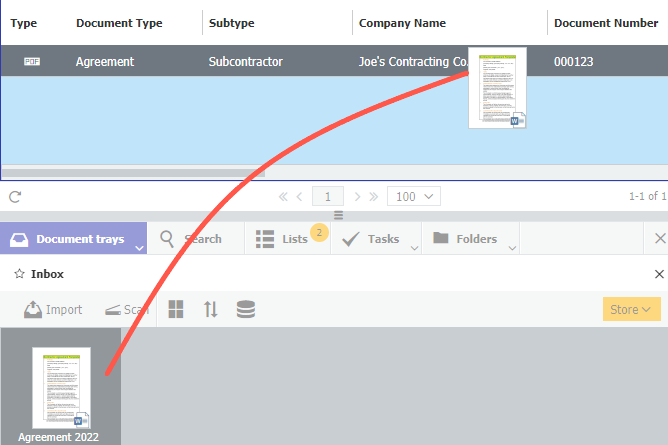This screenshot has height=445, width=668.
Task: Open the Folders tab
Action: [465, 239]
